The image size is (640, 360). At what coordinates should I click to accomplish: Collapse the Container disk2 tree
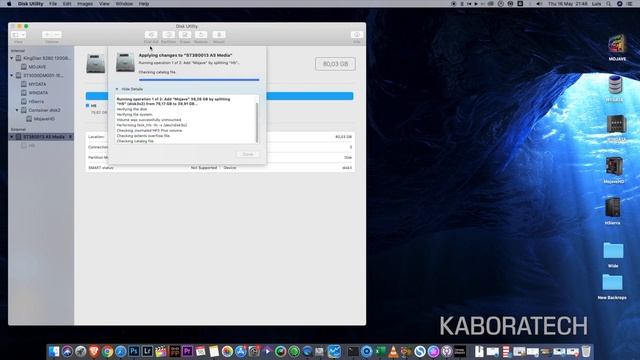pyautogui.click(x=17, y=110)
